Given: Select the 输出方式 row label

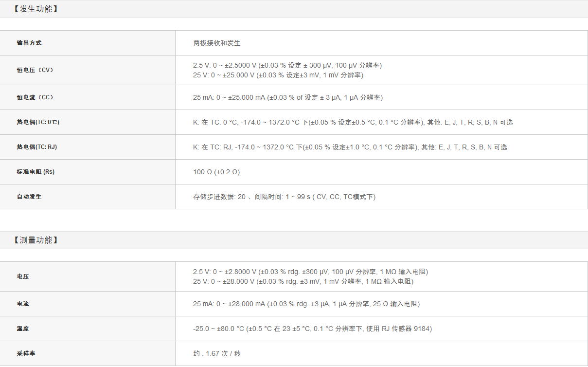Looking at the screenshot, I should (29, 43).
